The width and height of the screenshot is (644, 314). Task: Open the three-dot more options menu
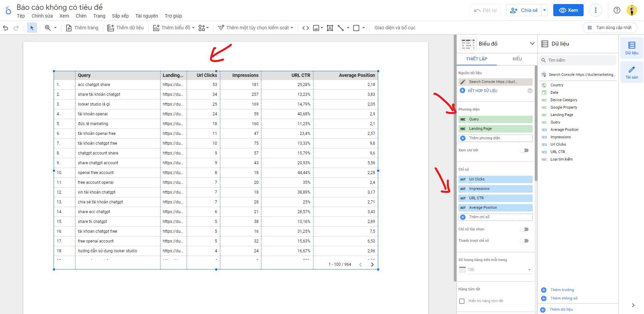(x=595, y=10)
